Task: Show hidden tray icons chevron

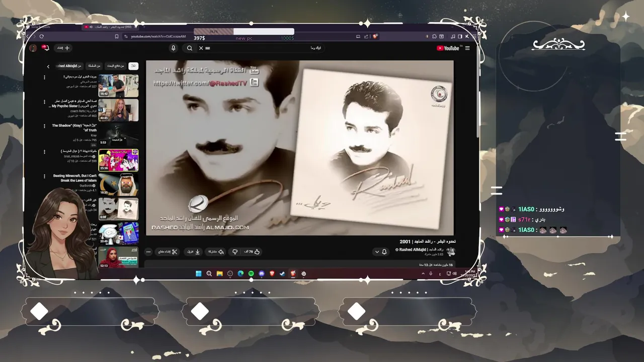Action: click(423, 274)
